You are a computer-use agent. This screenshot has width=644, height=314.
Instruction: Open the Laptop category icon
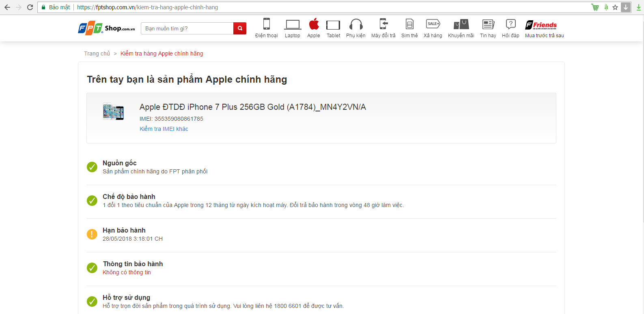pos(293,25)
